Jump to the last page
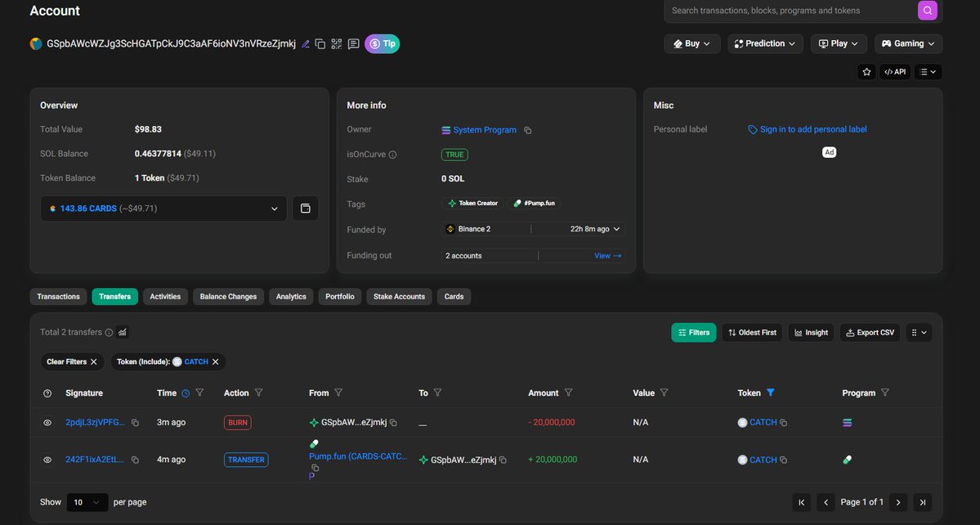Screen dimensions: 980x525 tap(923, 502)
